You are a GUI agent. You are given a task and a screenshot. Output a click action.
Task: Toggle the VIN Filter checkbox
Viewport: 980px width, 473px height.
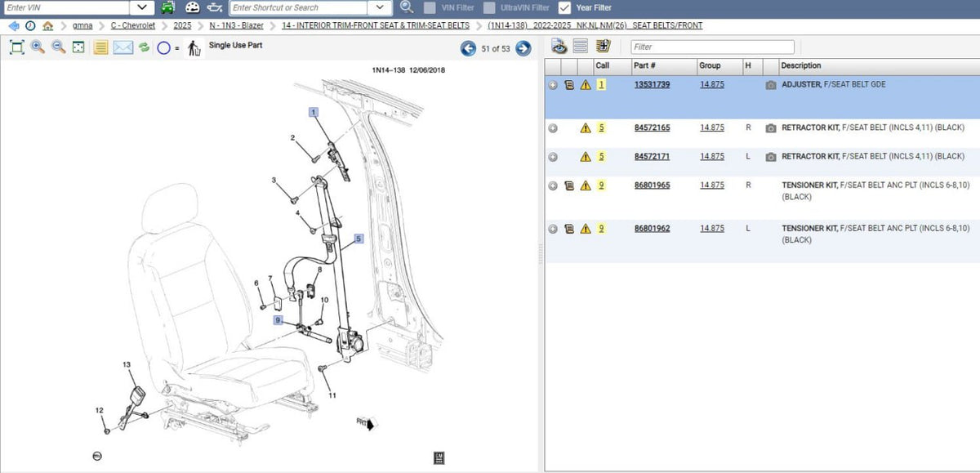click(430, 7)
